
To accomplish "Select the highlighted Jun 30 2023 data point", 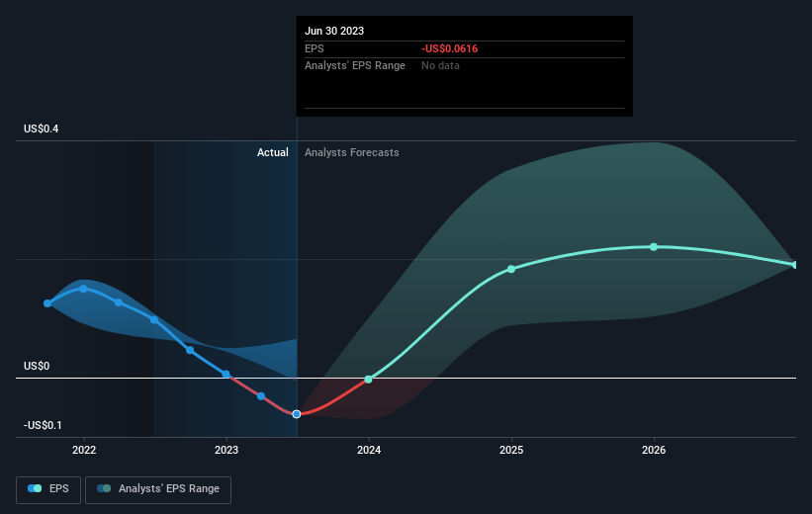I will [296, 414].
